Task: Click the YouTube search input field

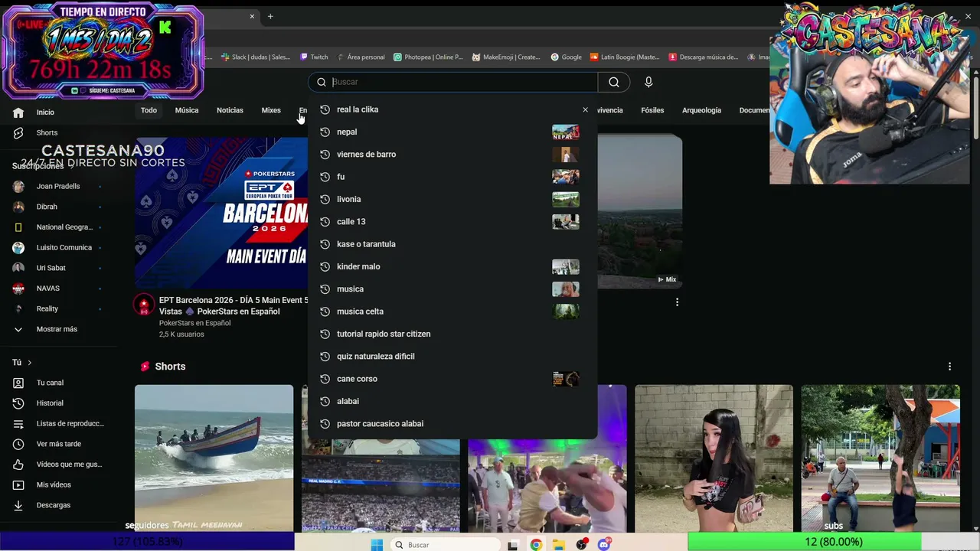Action: coord(453,82)
